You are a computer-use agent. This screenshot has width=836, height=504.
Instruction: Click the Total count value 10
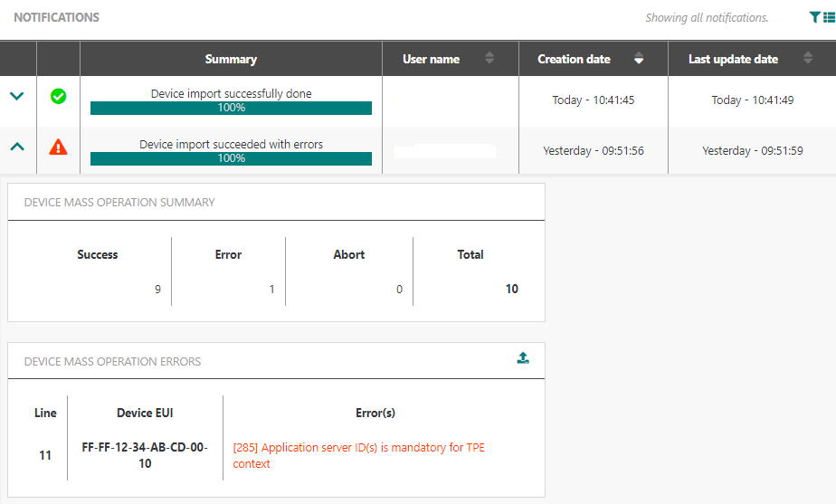(511, 289)
